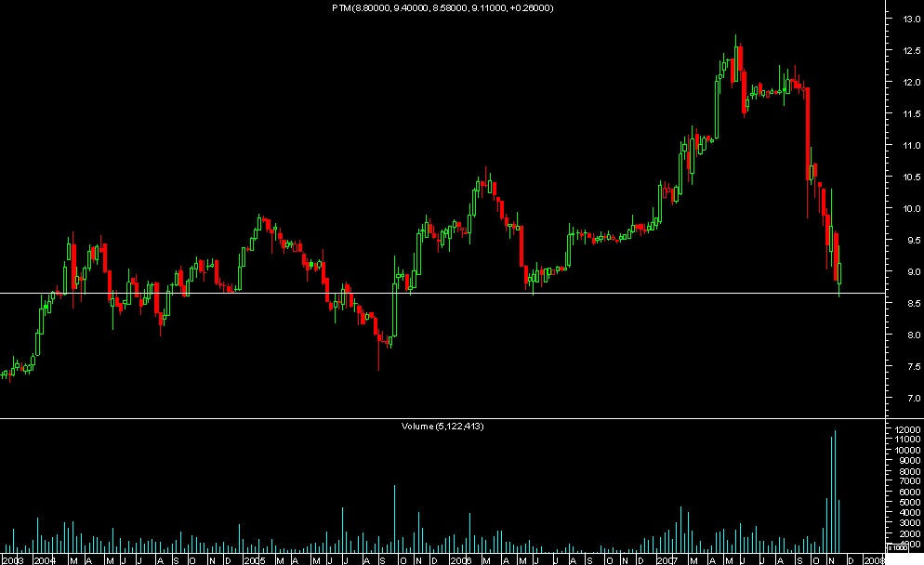This screenshot has height=565, width=924.
Task: Select the 8.5 price axis label
Action: coord(914,304)
